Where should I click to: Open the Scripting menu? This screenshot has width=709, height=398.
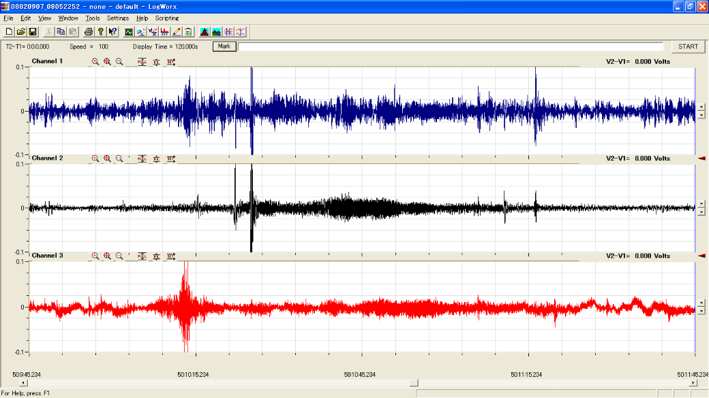[x=167, y=18]
